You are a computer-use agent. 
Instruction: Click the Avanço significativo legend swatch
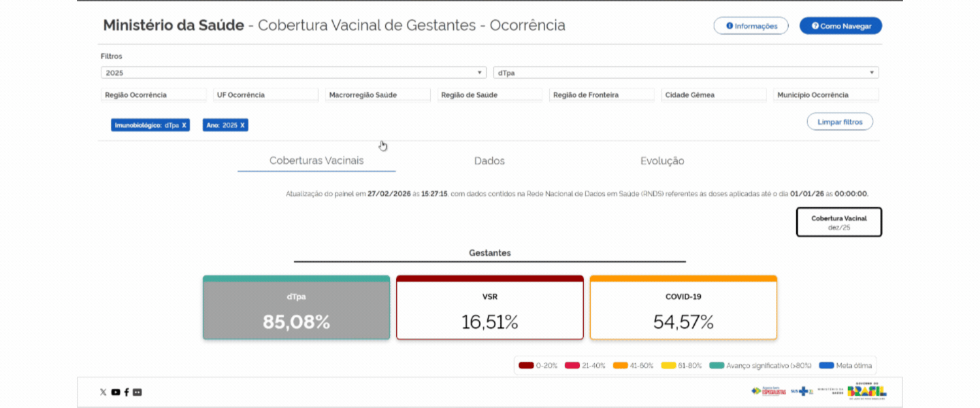pos(716,366)
